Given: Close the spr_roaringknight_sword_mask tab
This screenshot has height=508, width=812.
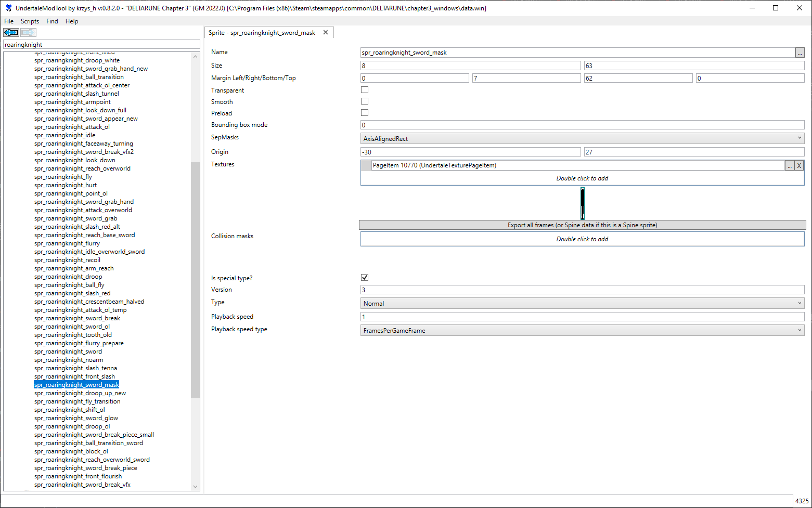Looking at the screenshot, I should pos(326,32).
